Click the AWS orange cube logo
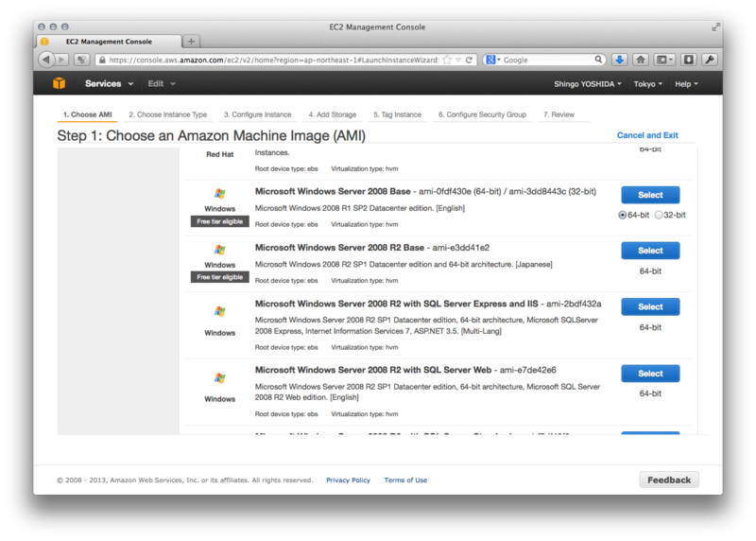The width and height of the screenshot is (756, 541). pyautogui.click(x=59, y=83)
